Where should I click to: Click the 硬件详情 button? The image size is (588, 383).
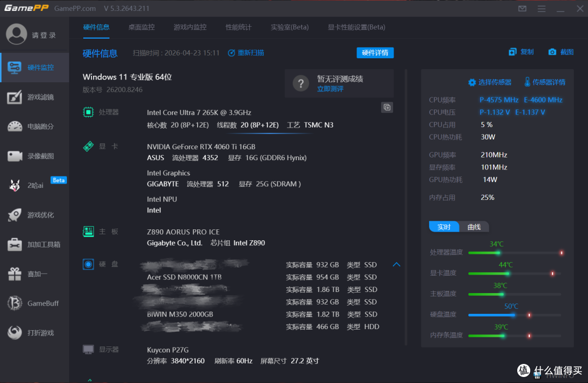tap(375, 52)
